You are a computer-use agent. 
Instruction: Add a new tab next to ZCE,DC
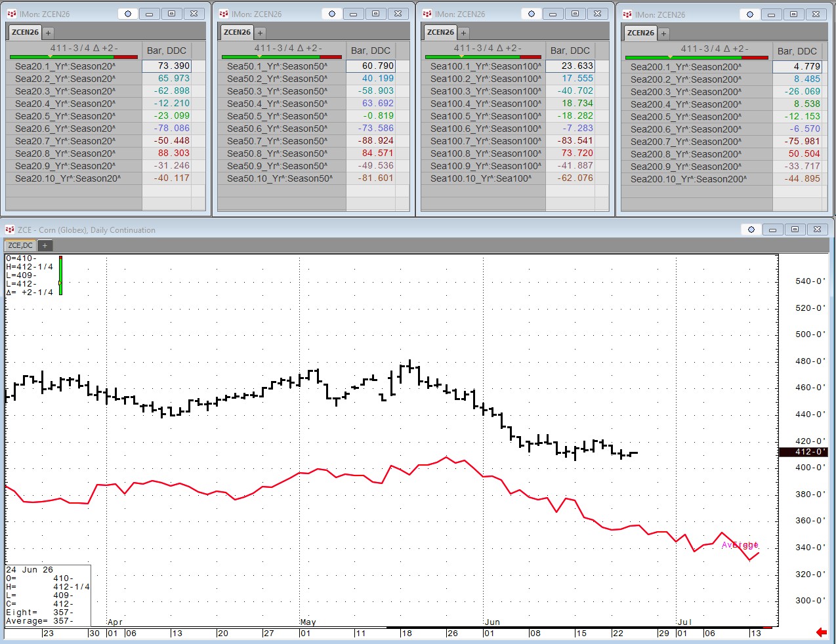(45, 245)
